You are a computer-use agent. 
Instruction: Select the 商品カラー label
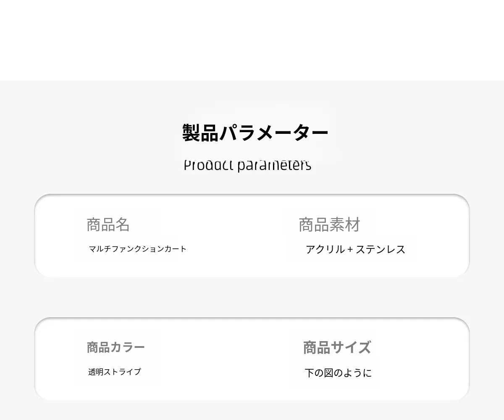[115, 347]
